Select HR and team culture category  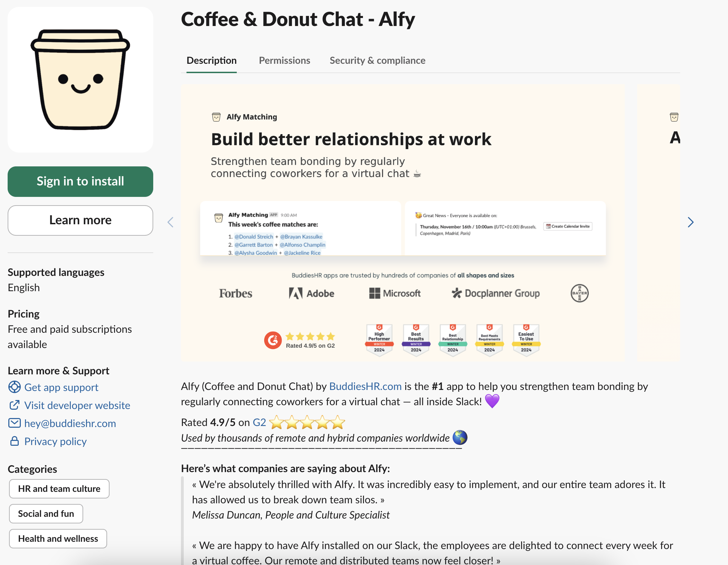point(59,489)
